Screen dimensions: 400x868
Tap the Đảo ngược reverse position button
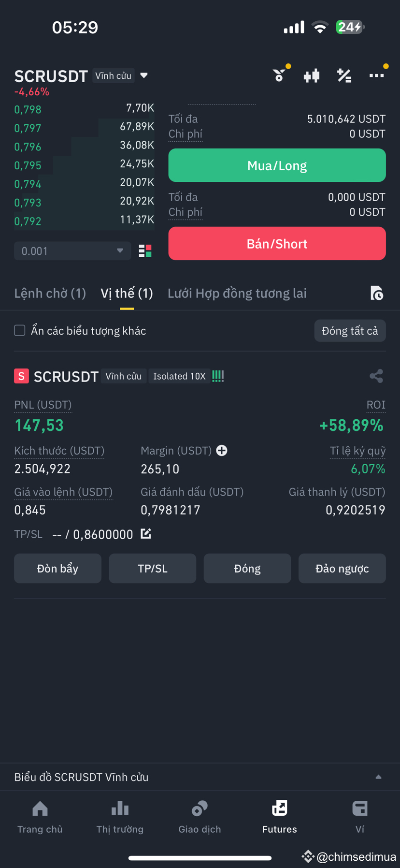click(342, 568)
